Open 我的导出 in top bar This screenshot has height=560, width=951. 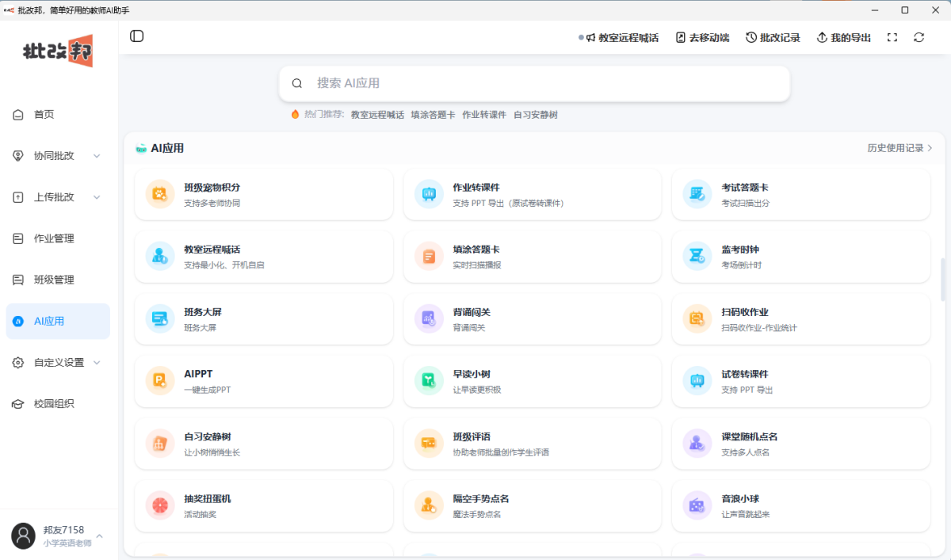(x=844, y=37)
